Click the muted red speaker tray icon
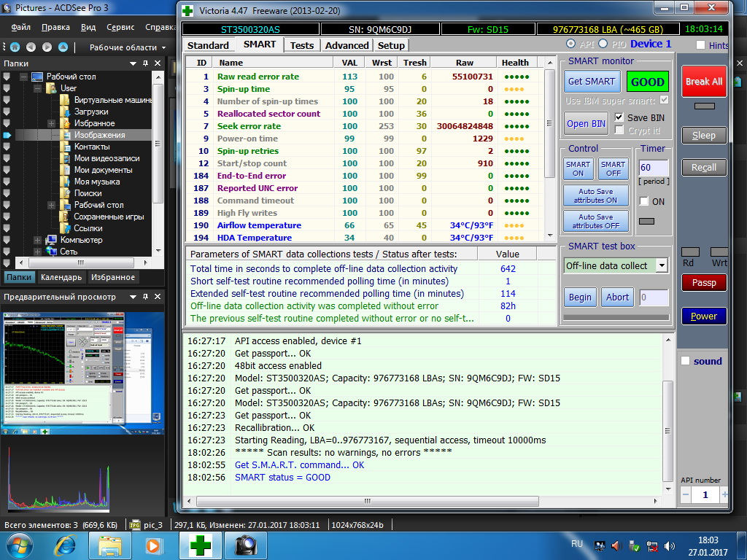 [616, 546]
